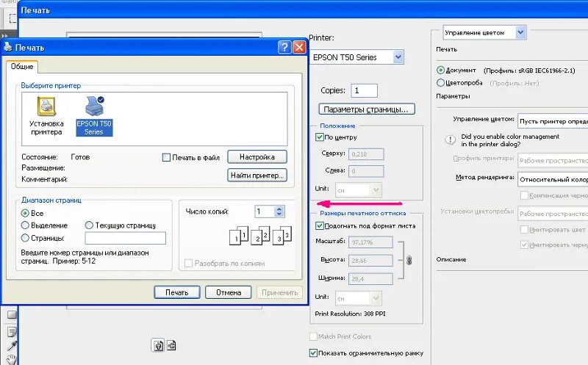Click the warning icon beside color management hint

pos(450,140)
